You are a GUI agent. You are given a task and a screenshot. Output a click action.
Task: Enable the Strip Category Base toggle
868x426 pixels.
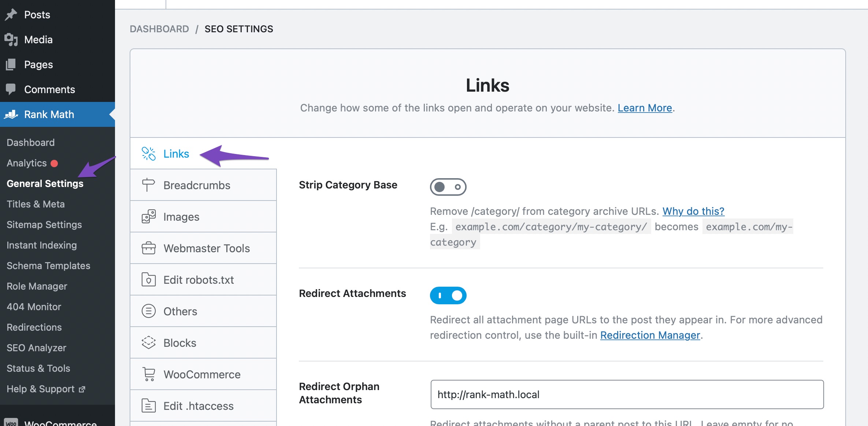[x=448, y=187]
